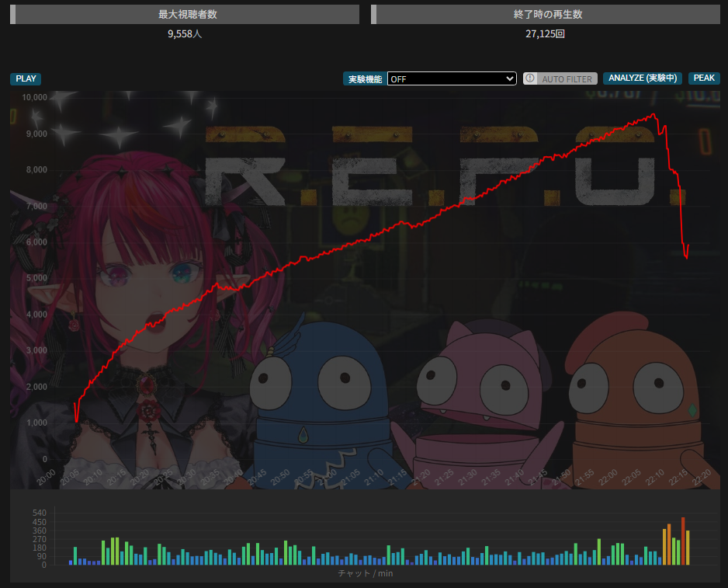The height and width of the screenshot is (588, 728).
Task: Click the 540 chat axis label
Action: [40, 513]
